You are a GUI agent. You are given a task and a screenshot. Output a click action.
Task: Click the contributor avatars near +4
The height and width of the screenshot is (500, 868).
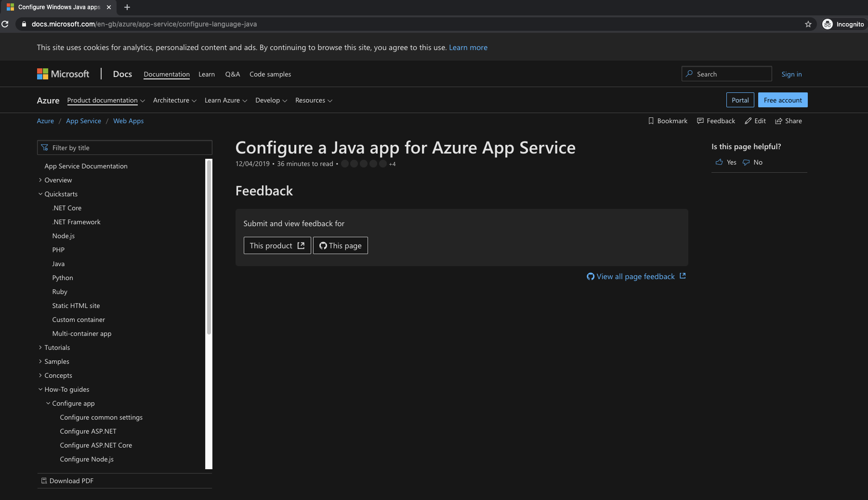tap(364, 164)
